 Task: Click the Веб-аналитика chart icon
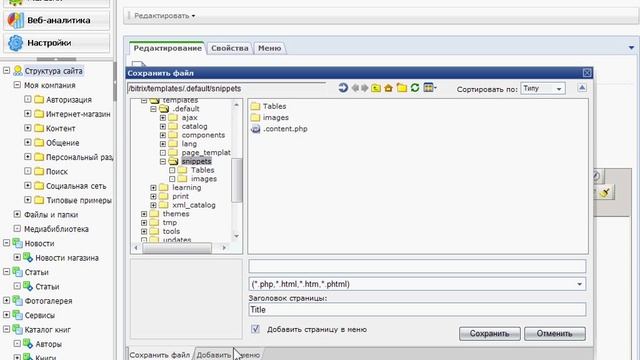[x=16, y=20]
